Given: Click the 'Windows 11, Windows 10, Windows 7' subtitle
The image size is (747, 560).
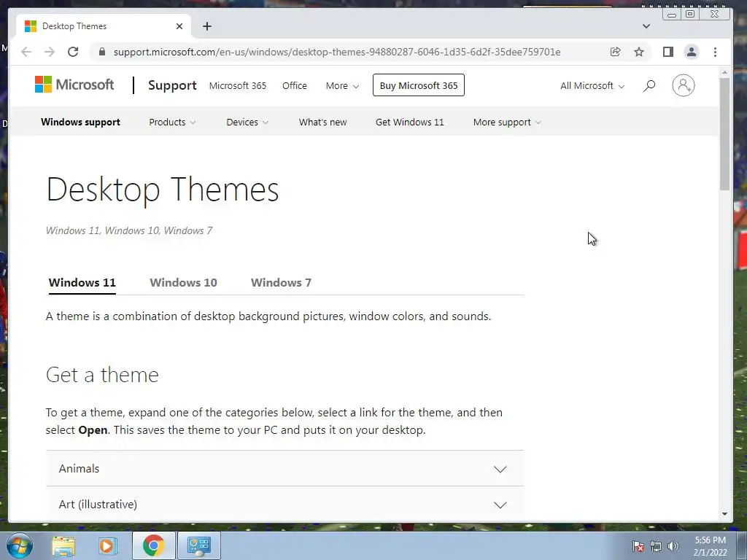Looking at the screenshot, I should tap(128, 230).
